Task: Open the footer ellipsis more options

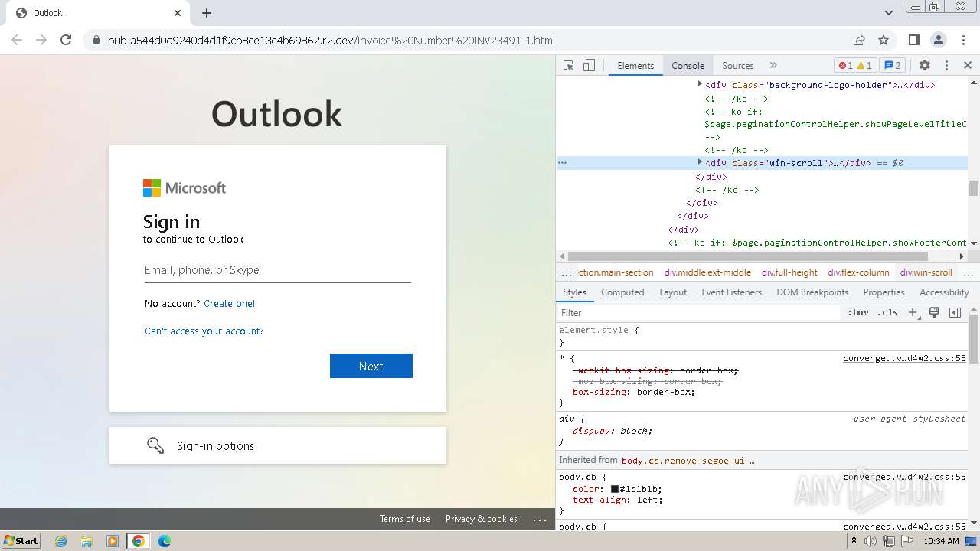Action: (540, 519)
